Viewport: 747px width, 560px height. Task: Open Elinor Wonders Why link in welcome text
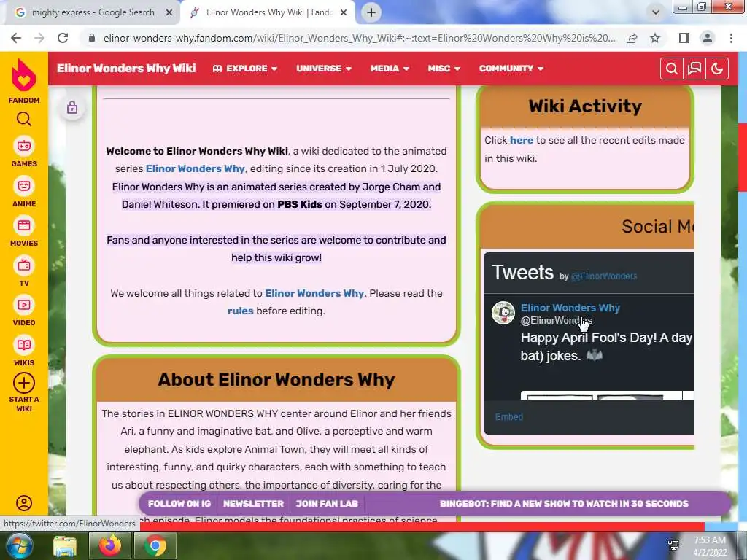[x=196, y=168]
